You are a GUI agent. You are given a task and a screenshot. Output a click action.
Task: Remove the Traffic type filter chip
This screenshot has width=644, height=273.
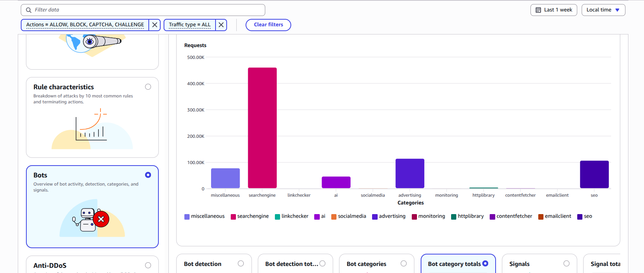click(221, 25)
